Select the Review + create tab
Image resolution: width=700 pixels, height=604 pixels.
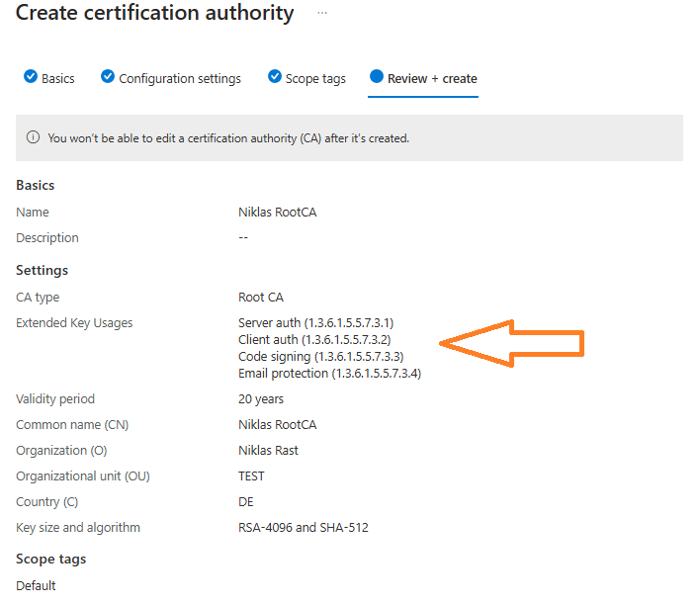tap(432, 78)
